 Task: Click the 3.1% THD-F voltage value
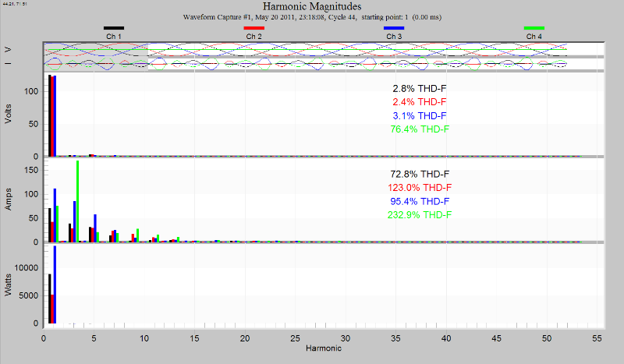click(x=420, y=116)
